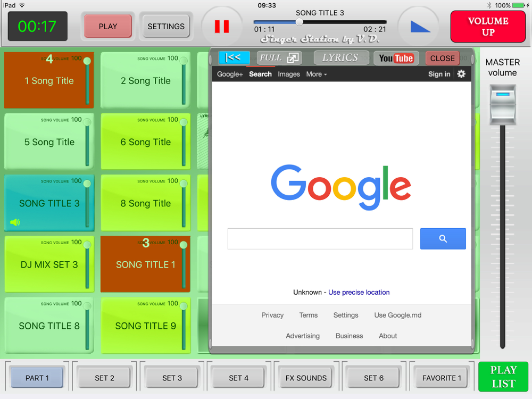The height and width of the screenshot is (399, 532).
Task: Click the SONG TITLE 3 pad volume slider
Action: click(87, 204)
